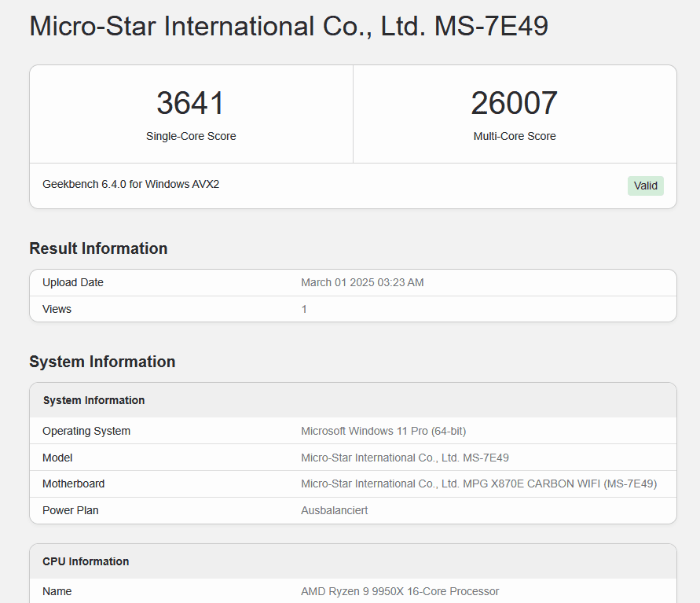Click the green Valid badge
The height and width of the screenshot is (603, 700).
[x=646, y=186]
